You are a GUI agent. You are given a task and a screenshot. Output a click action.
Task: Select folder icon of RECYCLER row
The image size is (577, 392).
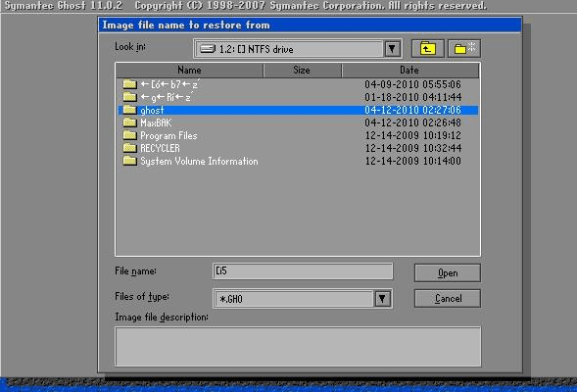129,148
